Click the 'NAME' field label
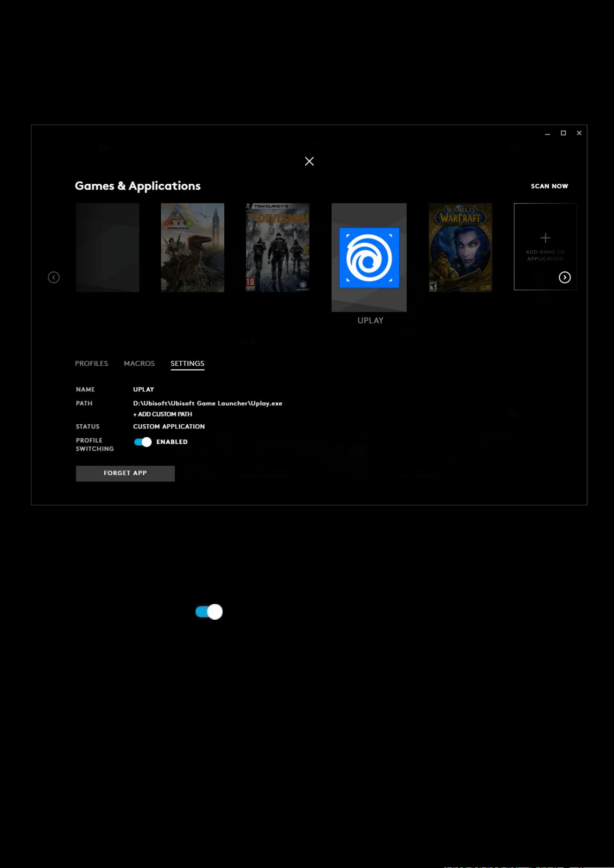The height and width of the screenshot is (868, 614). pos(85,390)
